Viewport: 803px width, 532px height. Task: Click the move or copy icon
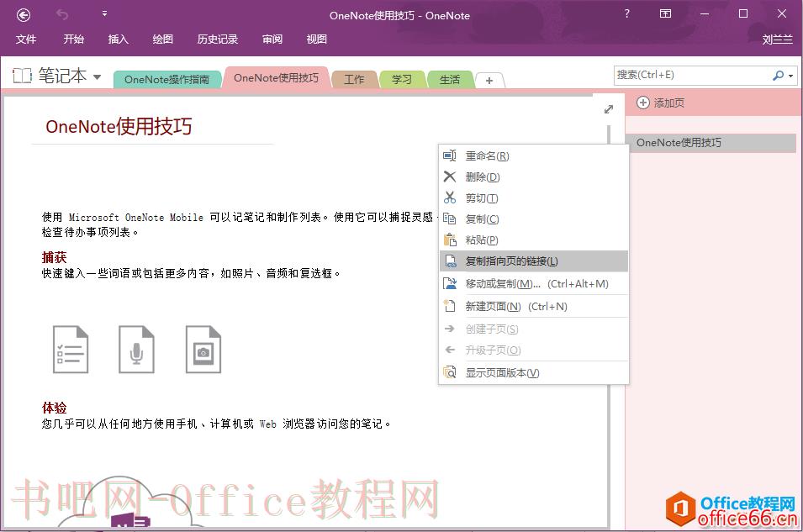(450, 284)
